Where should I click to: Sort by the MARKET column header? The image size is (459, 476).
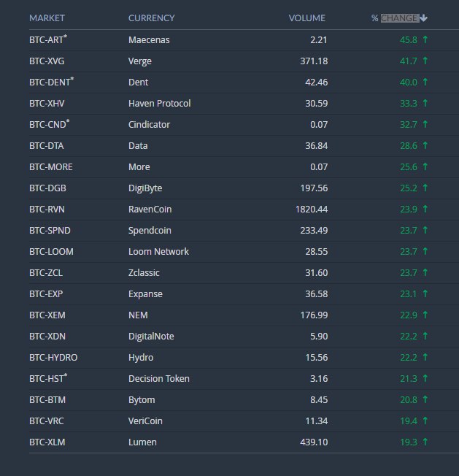pos(47,18)
